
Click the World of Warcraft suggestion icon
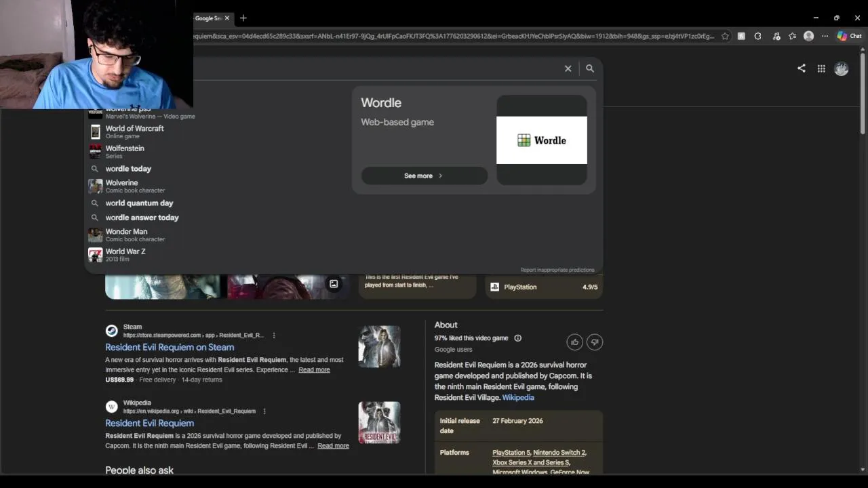pos(95,131)
